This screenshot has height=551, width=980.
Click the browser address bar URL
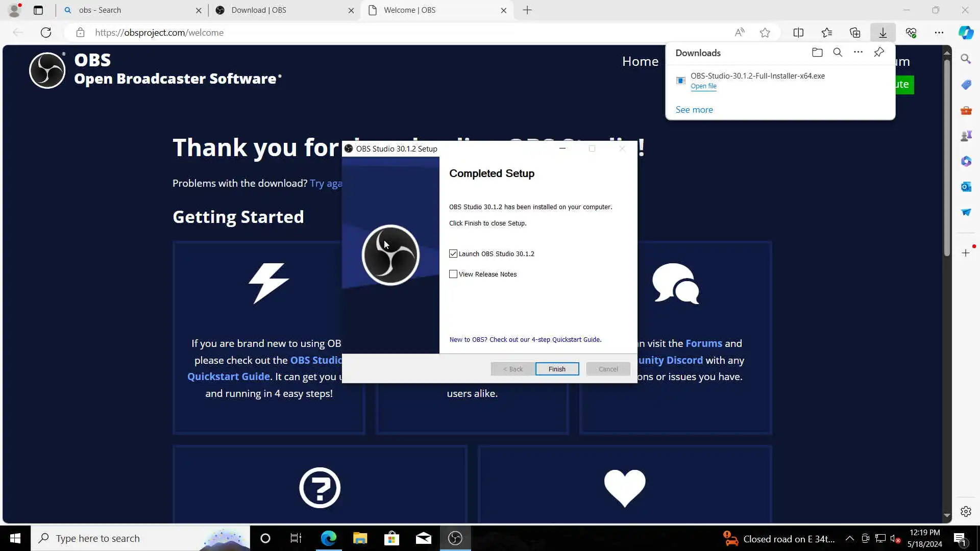tap(159, 33)
